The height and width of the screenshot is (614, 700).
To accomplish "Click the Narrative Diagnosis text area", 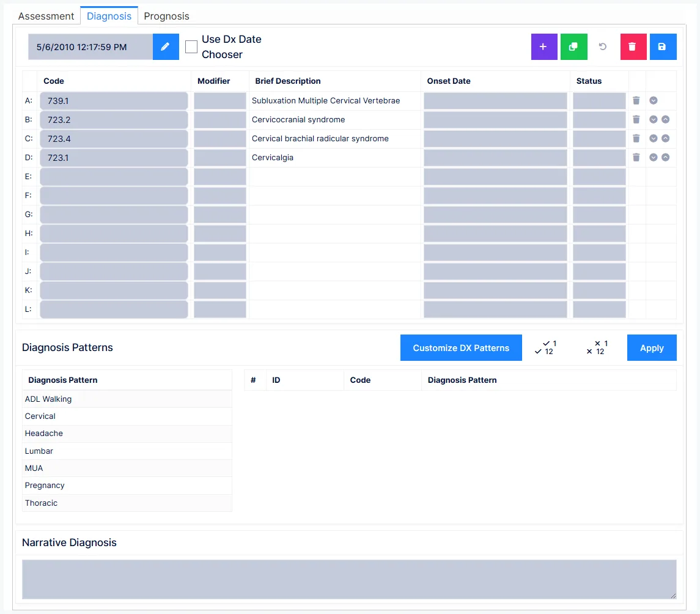I will click(x=349, y=579).
